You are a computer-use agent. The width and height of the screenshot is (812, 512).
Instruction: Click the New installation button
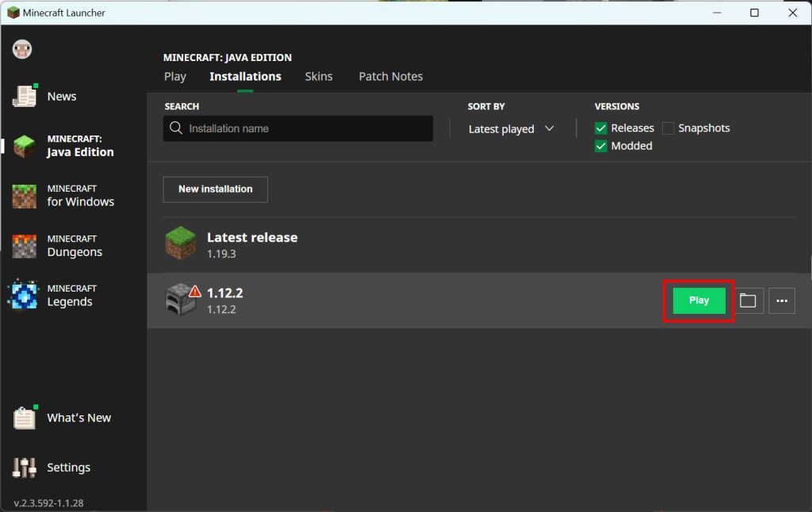tap(216, 189)
